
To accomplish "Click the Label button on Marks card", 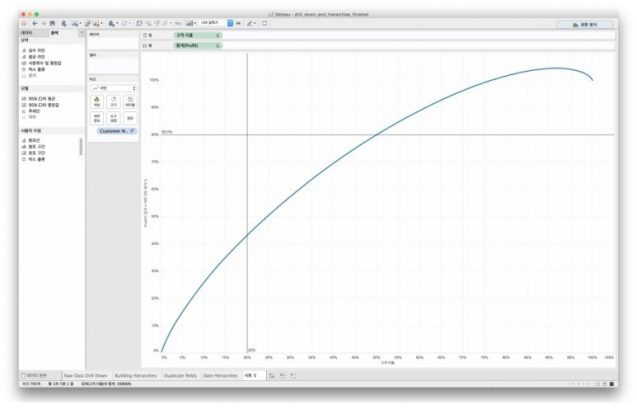I will tap(130, 101).
